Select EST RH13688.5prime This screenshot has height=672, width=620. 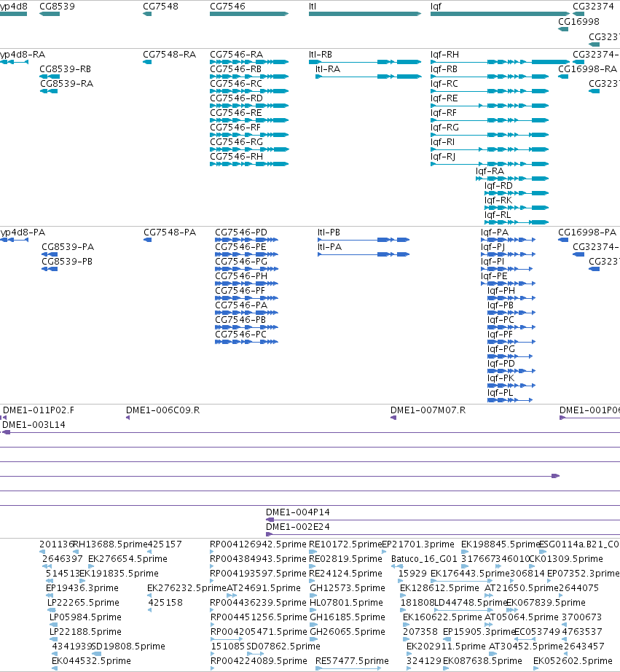point(111,544)
